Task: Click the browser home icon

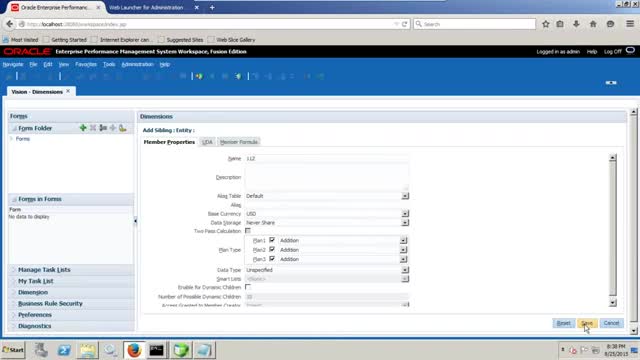Action: tap(593, 24)
